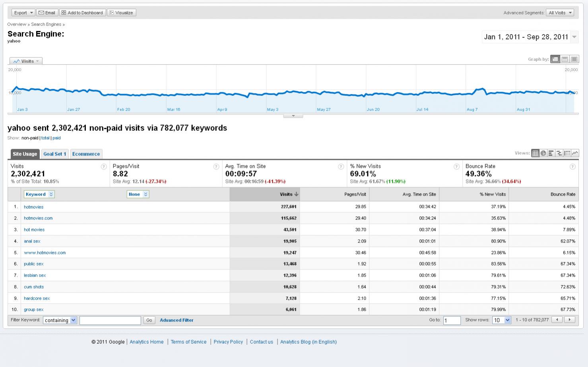Expand the All Visits advanced segments dropdown

(x=560, y=13)
